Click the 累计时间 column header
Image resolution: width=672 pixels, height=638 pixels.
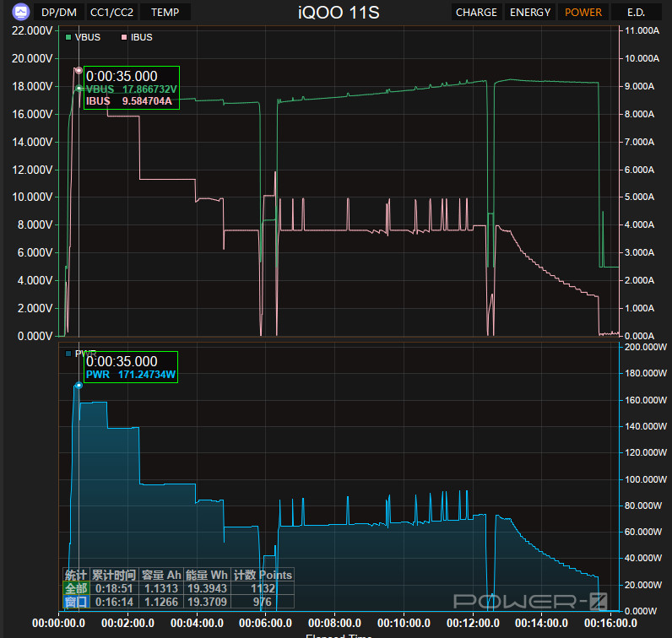114,575
